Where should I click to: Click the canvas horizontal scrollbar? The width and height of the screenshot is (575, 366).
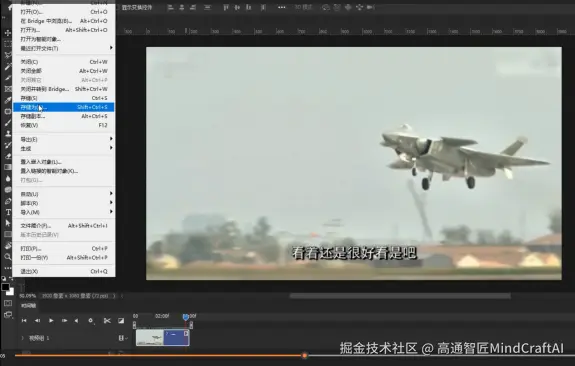tap(400, 296)
